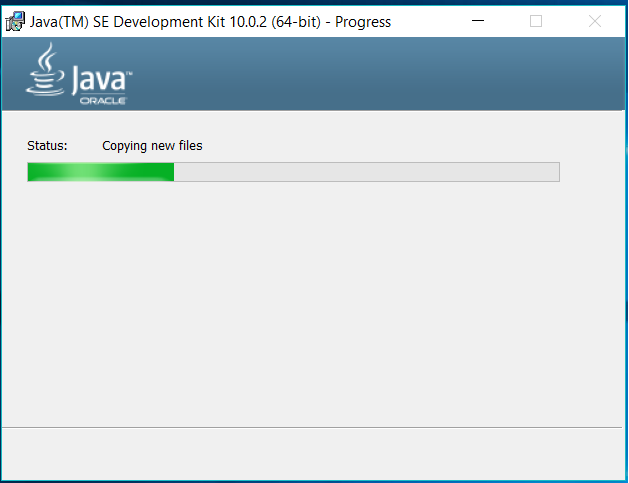Click the ORACLE text under the logo
The height and width of the screenshot is (483, 629).
[x=103, y=101]
